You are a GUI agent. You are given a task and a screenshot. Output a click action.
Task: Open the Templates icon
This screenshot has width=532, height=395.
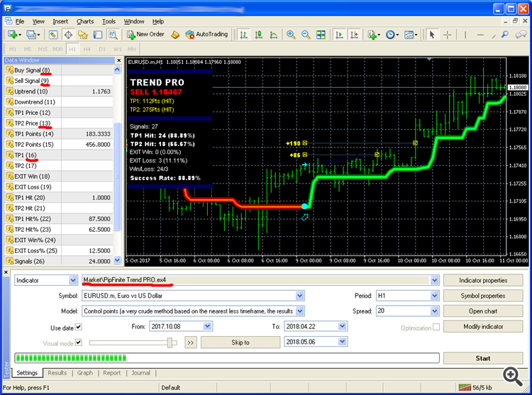tap(411, 35)
